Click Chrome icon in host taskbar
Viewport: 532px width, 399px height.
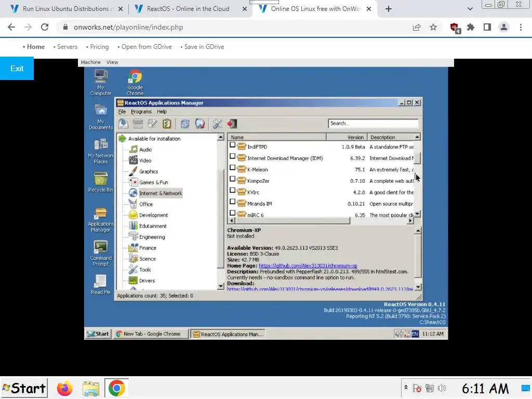(116, 388)
